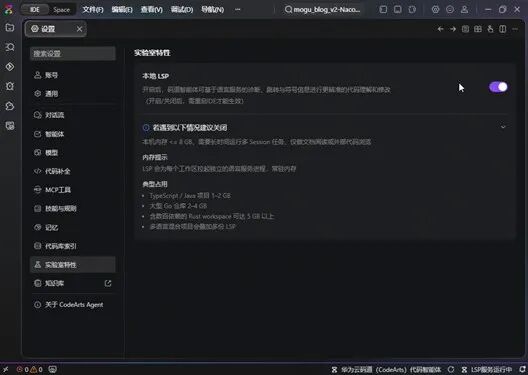Open the Search icon in activity bar
This screenshot has width=528, height=375.
(10, 47)
